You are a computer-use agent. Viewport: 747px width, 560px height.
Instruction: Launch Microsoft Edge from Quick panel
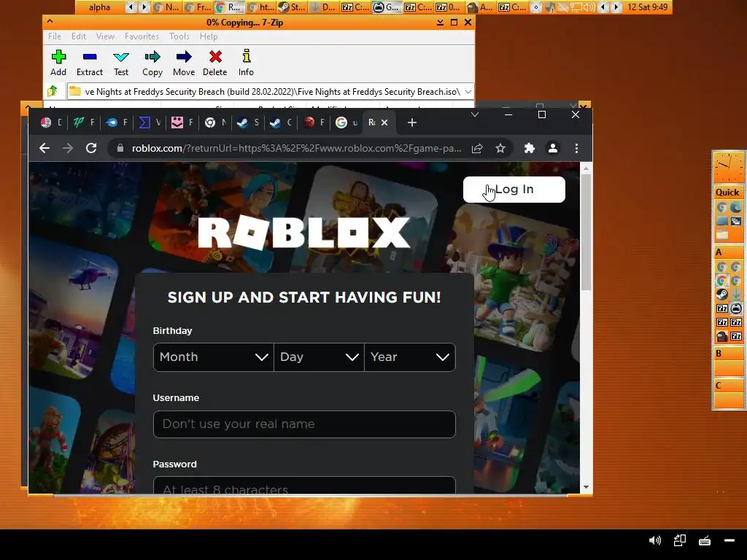point(735,207)
